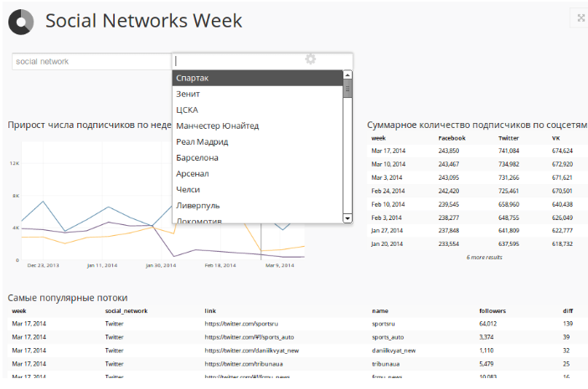Click the Feb 3, 2014 summary row date
The image size is (588, 389).
386,218
